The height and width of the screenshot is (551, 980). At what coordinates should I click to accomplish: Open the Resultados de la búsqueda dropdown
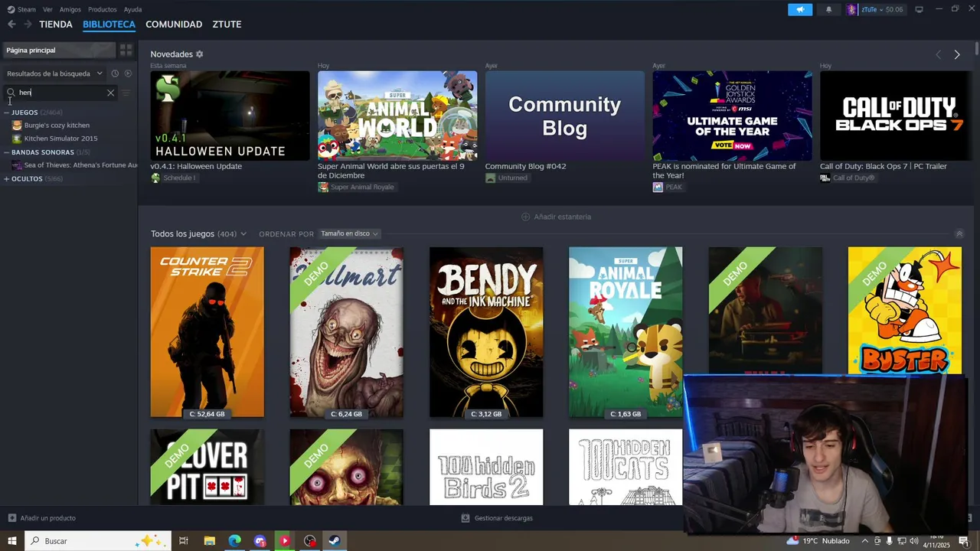tap(54, 73)
